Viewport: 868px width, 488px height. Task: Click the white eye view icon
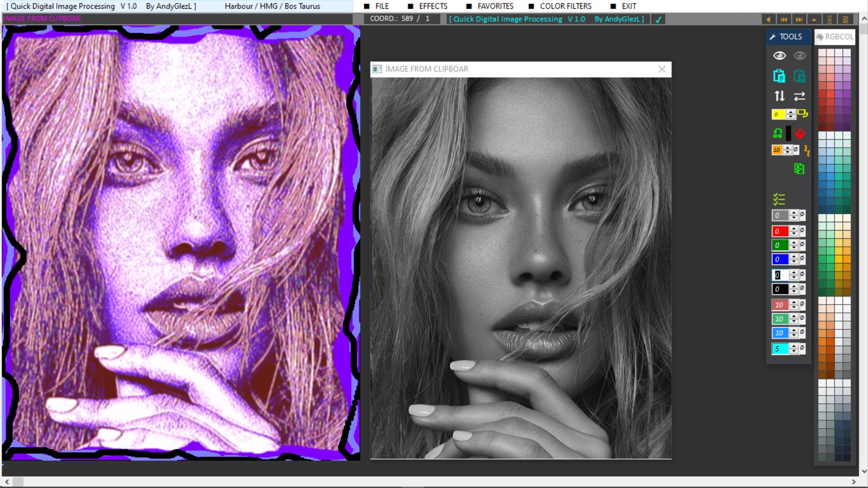(779, 56)
